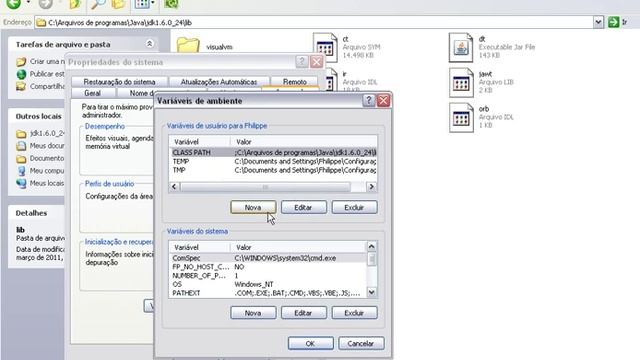Select the ct SYM file icon
The height and width of the screenshot is (360, 640).
coord(325,47)
